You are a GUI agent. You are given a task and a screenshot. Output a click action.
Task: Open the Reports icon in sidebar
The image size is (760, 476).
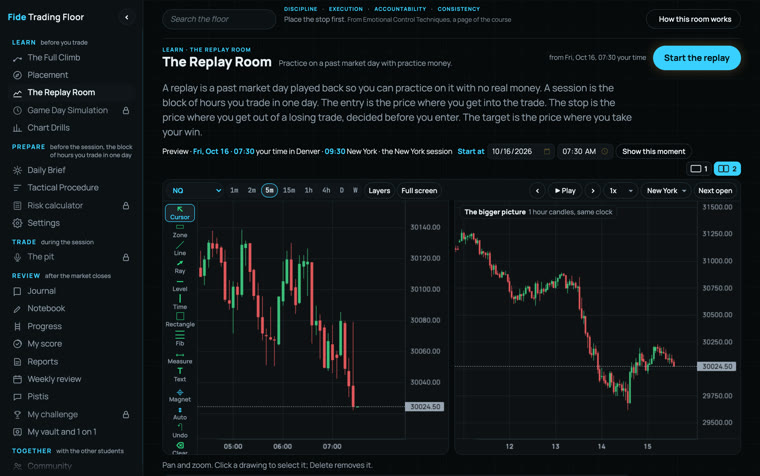pos(17,362)
